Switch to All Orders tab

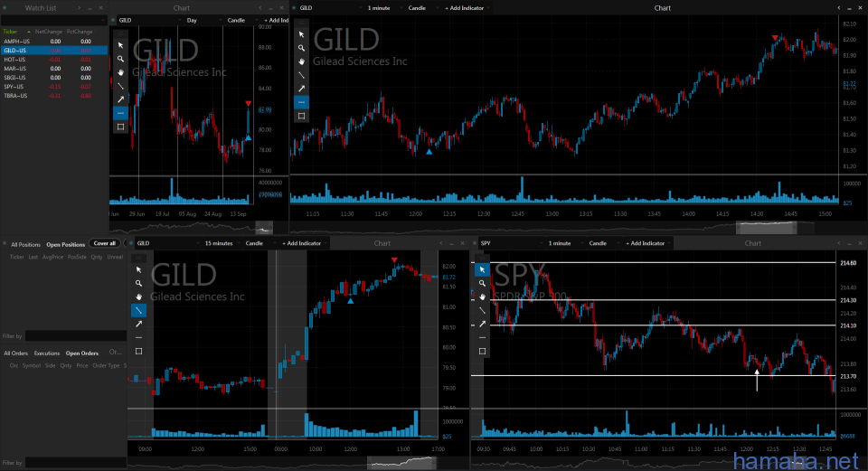(16, 353)
